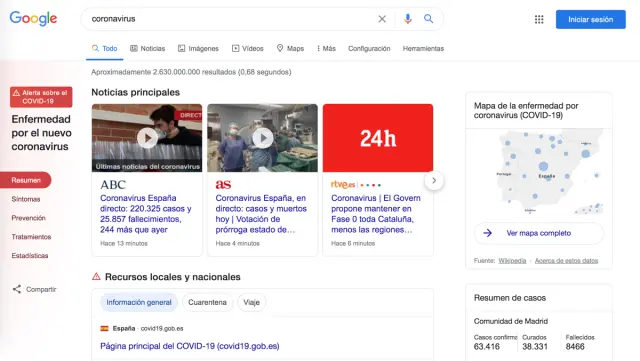Play the ABC live news video

(147, 138)
